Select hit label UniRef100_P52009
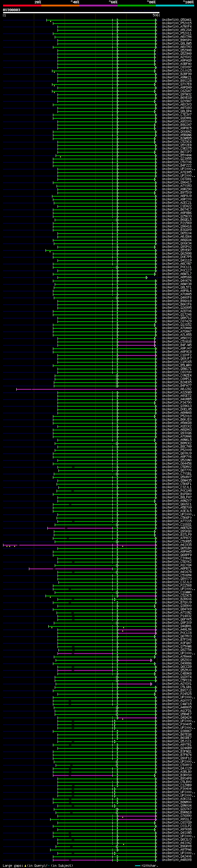The width and height of the screenshot is (197, 868). (x=176, y=450)
